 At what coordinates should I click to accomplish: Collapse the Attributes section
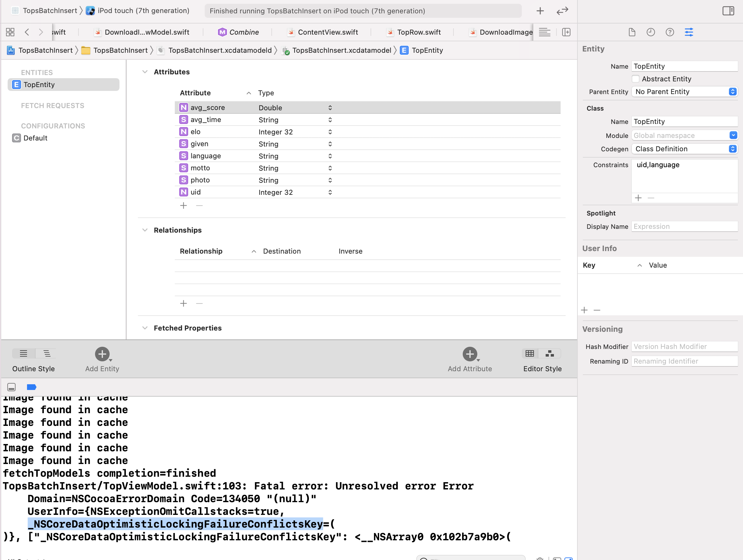coord(145,72)
